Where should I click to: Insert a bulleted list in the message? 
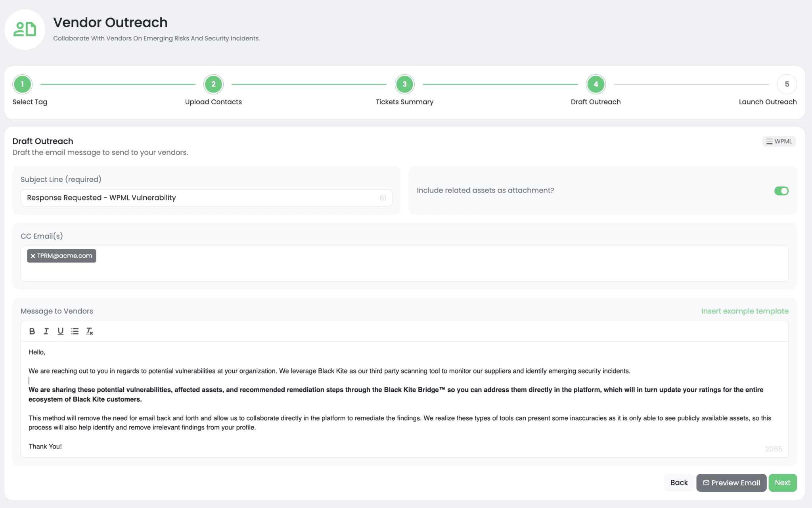click(x=75, y=331)
